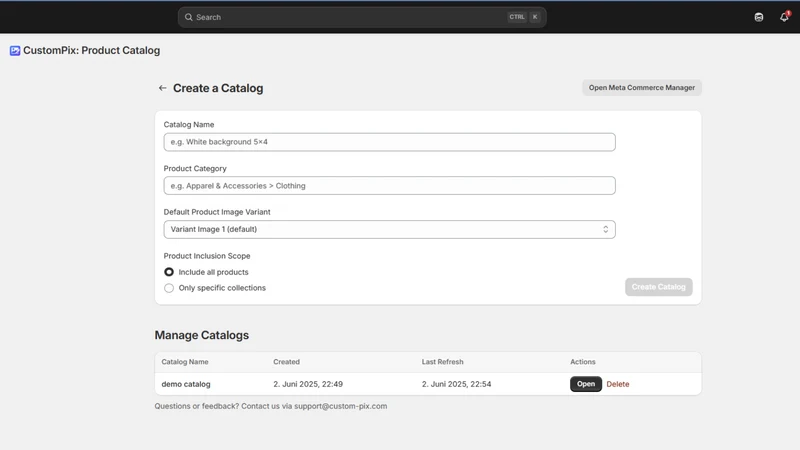Click the Created column header
The height and width of the screenshot is (450, 800).
(286, 362)
